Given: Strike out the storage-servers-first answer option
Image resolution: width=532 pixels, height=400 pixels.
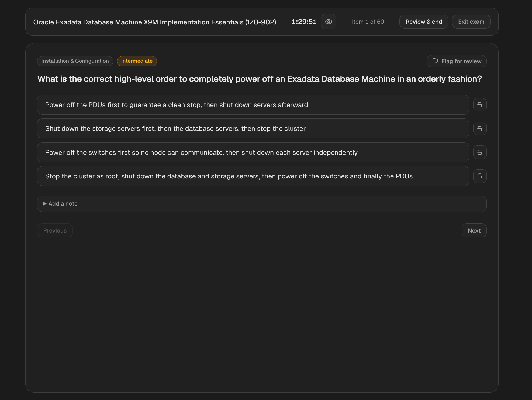Looking at the screenshot, I should 480,128.
